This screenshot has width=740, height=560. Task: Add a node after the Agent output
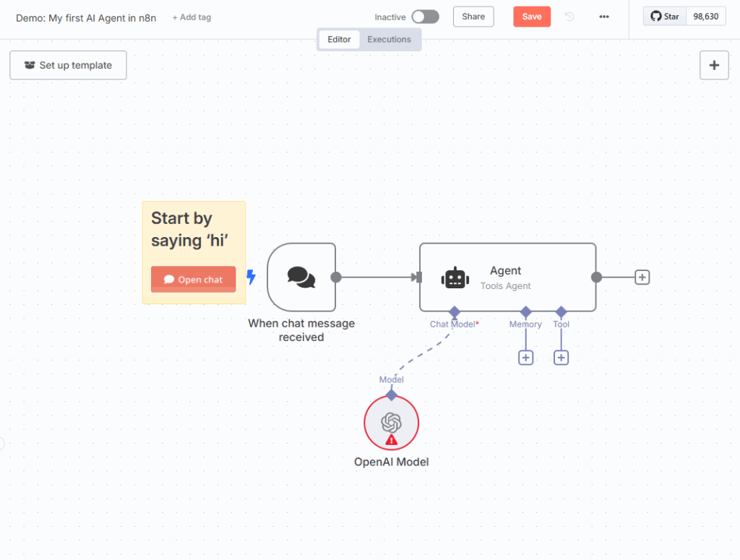point(642,277)
